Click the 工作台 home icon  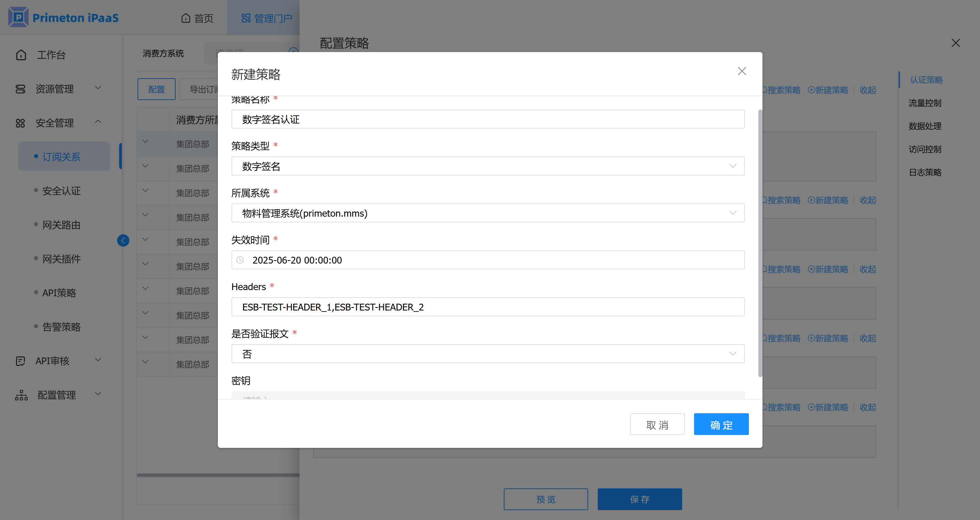pos(21,55)
